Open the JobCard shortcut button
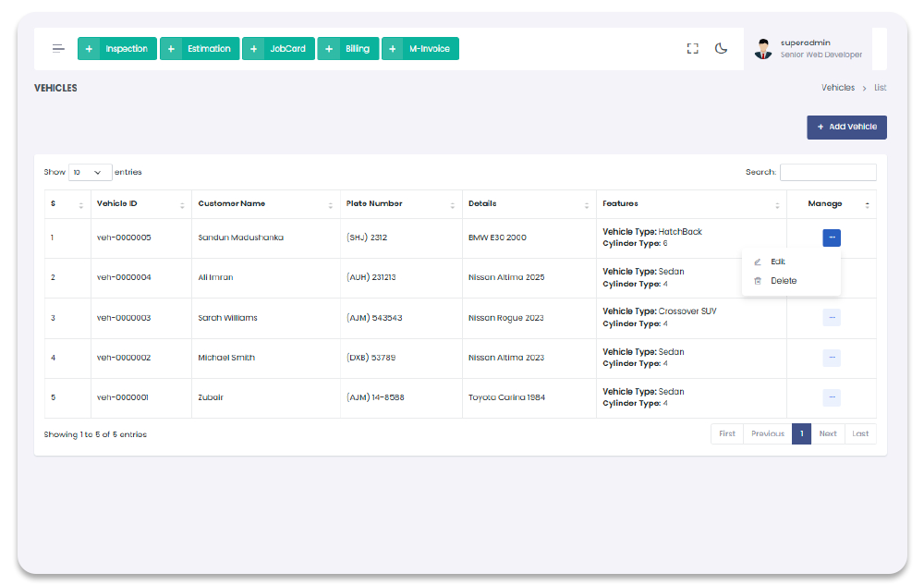Viewport: 924px width, 585px height. pyautogui.click(x=279, y=49)
